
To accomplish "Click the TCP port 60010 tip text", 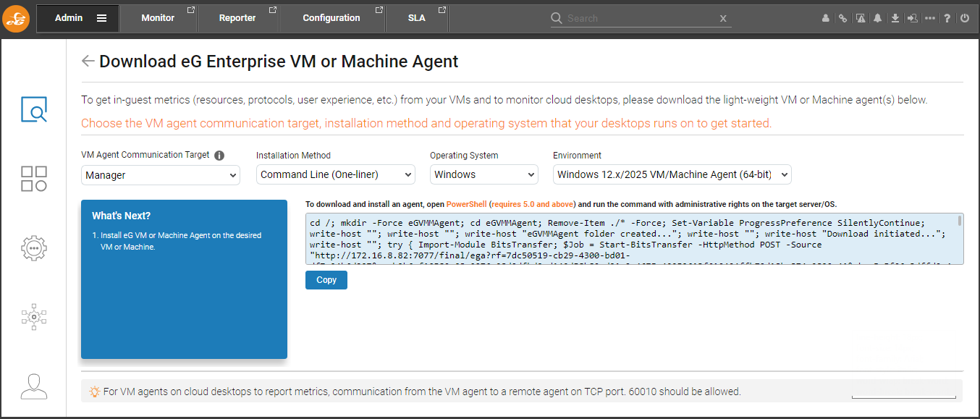I will click(422, 392).
